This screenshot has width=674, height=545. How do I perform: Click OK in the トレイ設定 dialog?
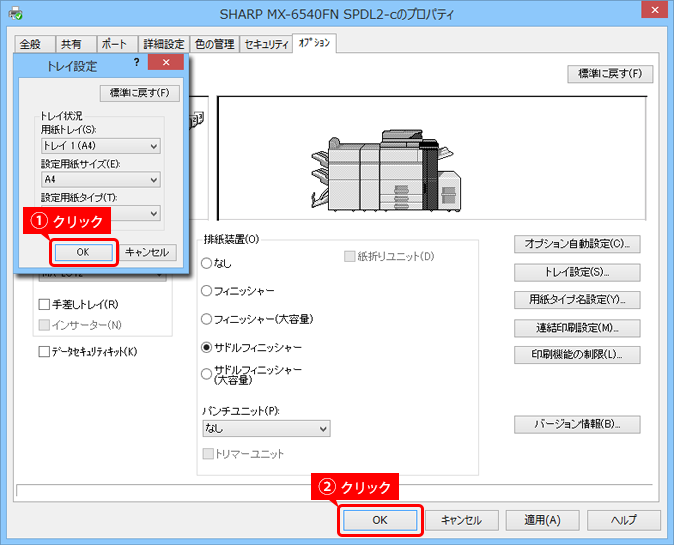82,252
